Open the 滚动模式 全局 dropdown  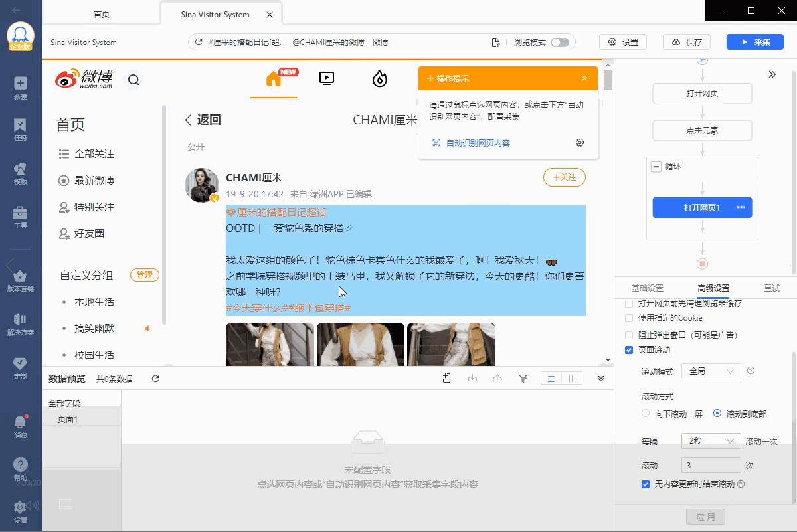coord(711,371)
